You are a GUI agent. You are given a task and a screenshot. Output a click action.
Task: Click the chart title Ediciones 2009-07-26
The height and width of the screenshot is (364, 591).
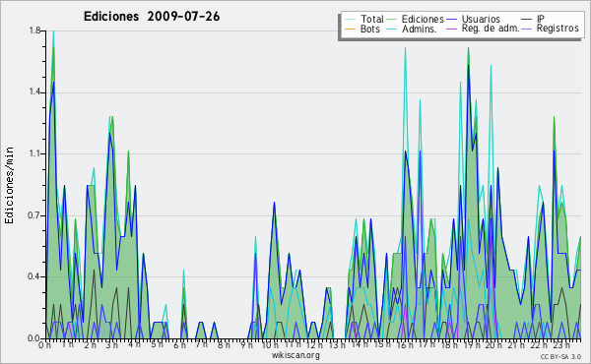click(x=152, y=17)
